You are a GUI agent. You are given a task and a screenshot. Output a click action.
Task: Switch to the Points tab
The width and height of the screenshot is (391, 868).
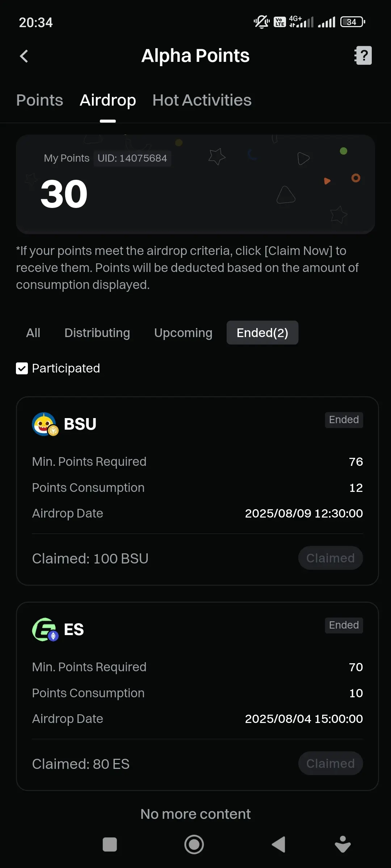click(x=40, y=100)
